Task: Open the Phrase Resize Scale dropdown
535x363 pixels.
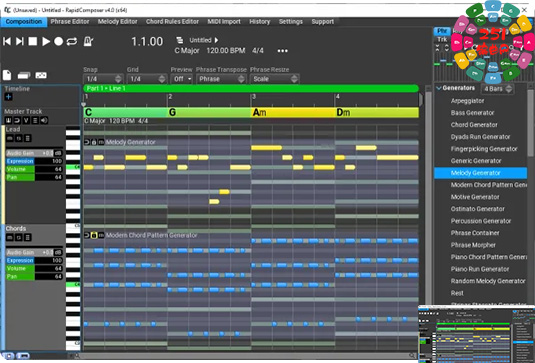Action: click(x=274, y=79)
